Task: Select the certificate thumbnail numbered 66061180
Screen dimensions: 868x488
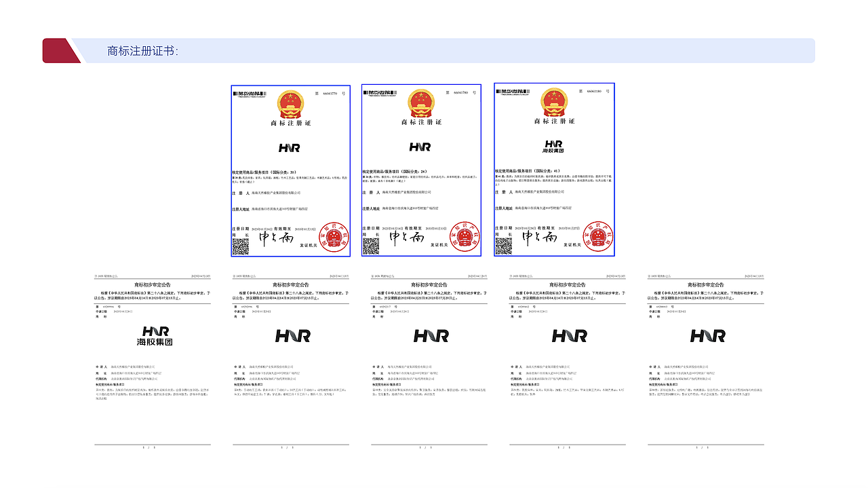Action: click(x=554, y=170)
